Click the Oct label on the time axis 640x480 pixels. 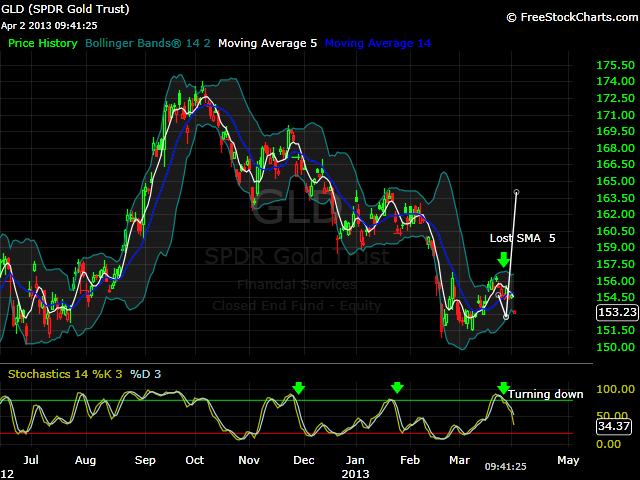pyautogui.click(x=195, y=460)
